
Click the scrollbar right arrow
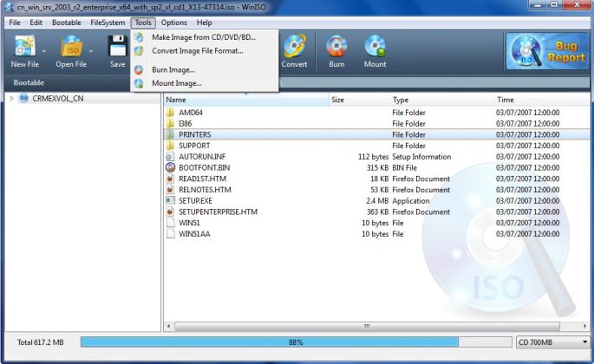585,326
